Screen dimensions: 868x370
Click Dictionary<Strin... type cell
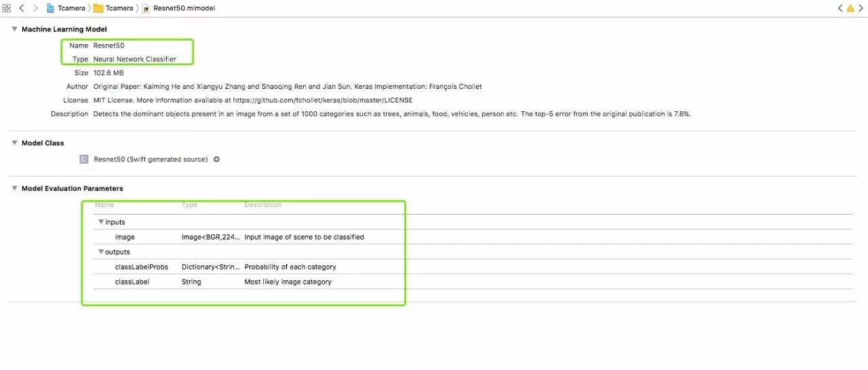point(211,267)
